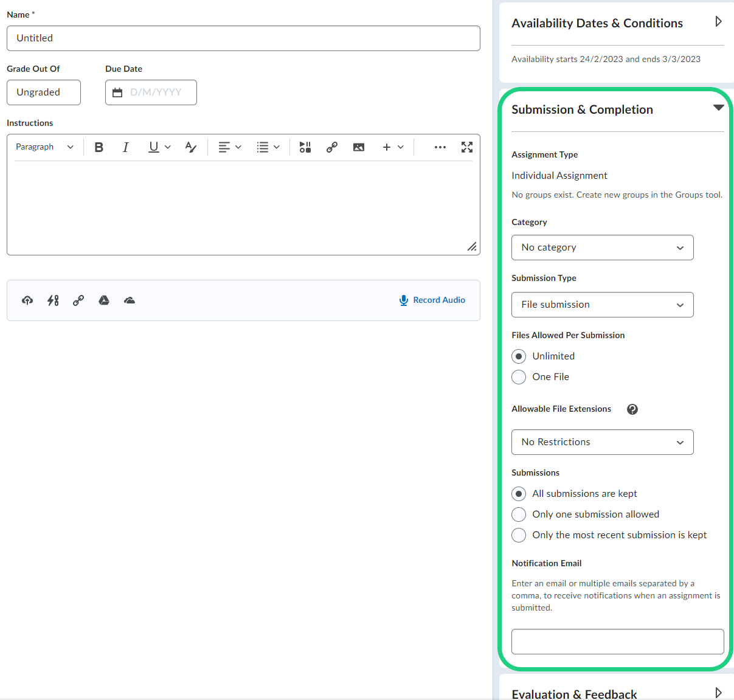734x700 pixels.
Task: Open the Submission Type dropdown
Action: 602,305
